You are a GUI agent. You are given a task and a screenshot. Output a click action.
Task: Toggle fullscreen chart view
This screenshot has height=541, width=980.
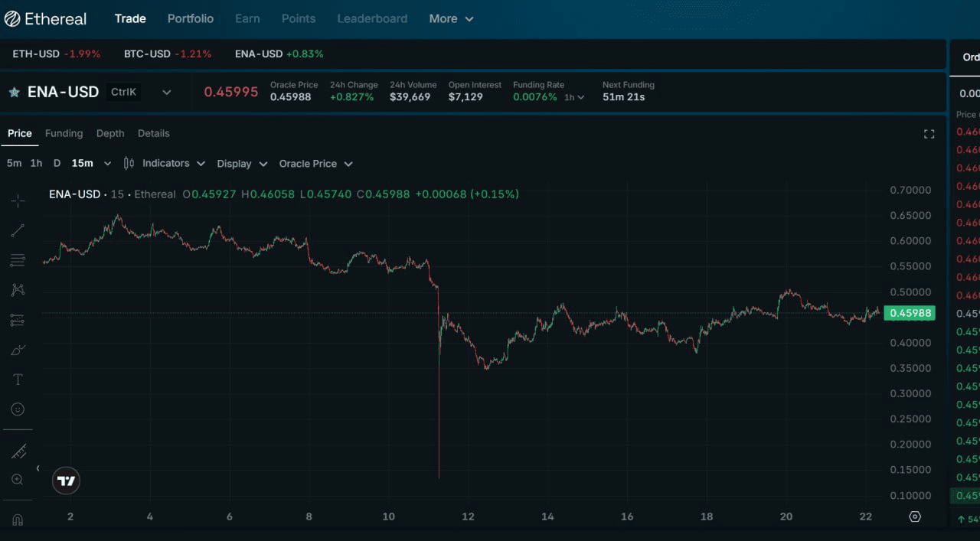(x=929, y=134)
